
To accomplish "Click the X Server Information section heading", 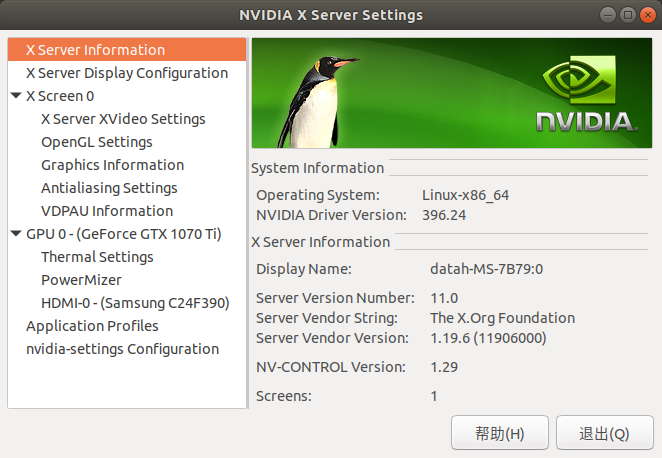I will point(320,242).
